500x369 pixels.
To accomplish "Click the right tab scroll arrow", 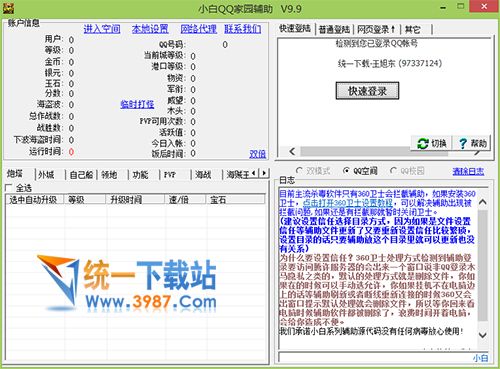I will click(x=264, y=173).
